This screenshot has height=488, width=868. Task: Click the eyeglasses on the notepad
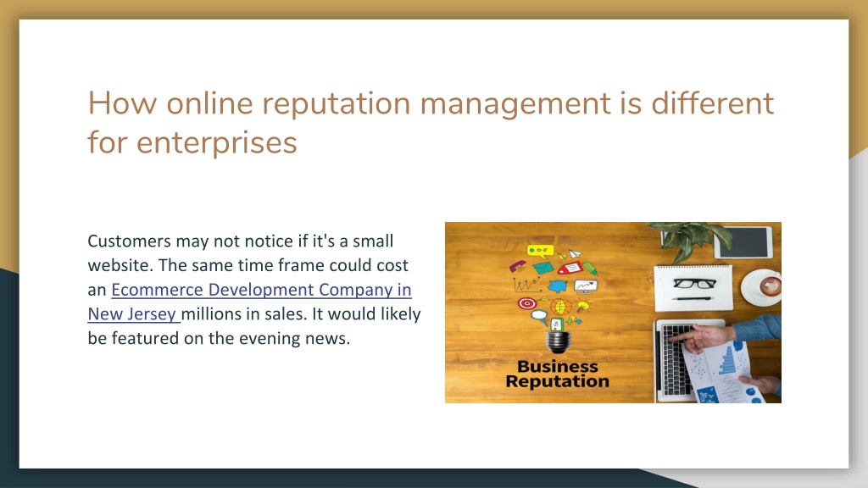[x=694, y=283]
